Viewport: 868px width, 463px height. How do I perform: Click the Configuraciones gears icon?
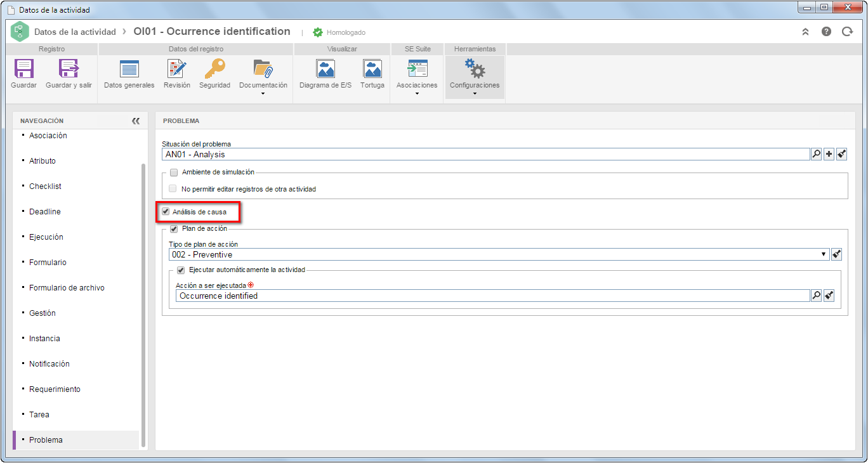pyautogui.click(x=475, y=69)
